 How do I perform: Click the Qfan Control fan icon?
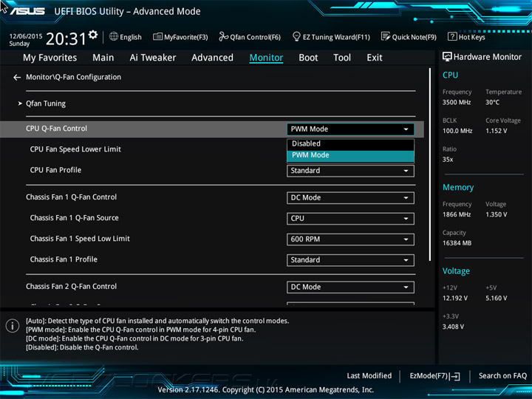click(x=223, y=36)
